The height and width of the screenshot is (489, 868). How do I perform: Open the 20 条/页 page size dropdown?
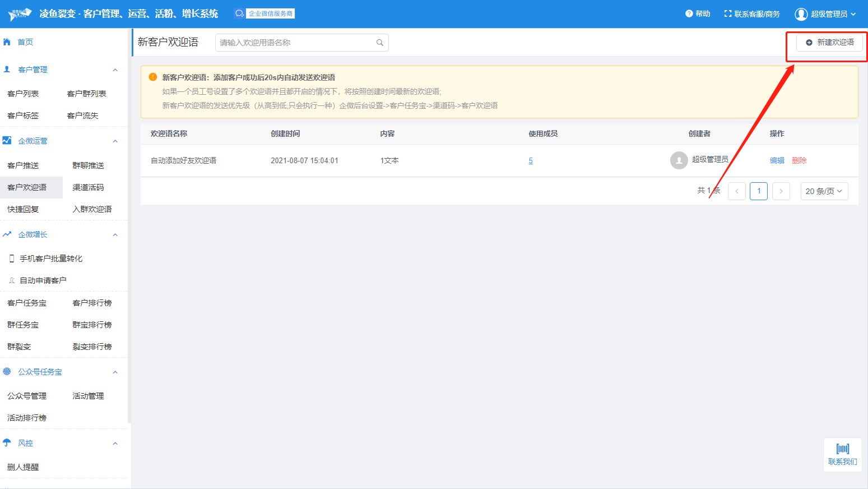824,191
